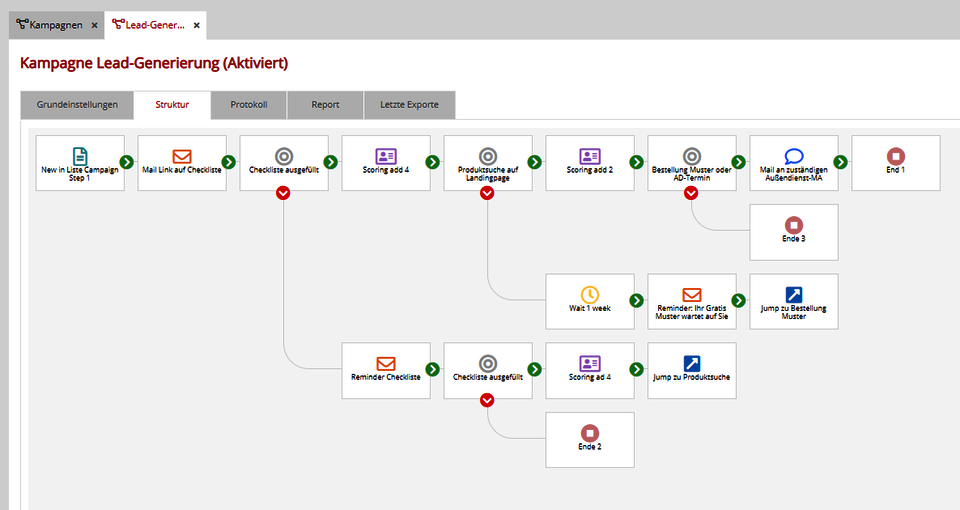The width and height of the screenshot is (960, 510).
Task: Select the target icon in Produktsuche auf Landingpage
Action: pos(488,156)
